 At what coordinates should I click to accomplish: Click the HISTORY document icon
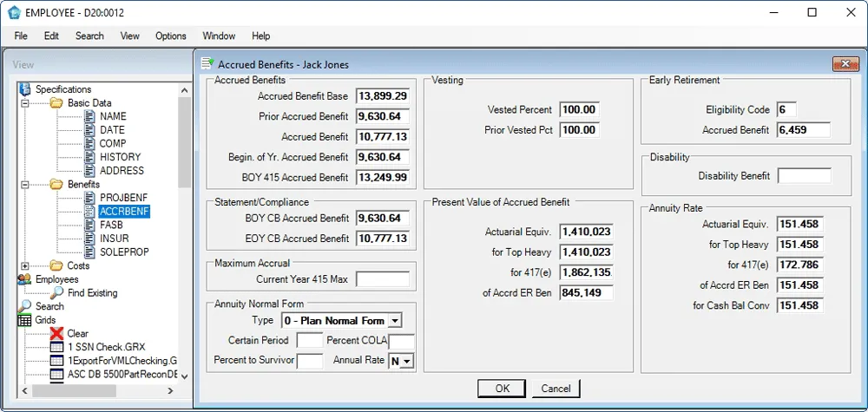[x=90, y=157]
